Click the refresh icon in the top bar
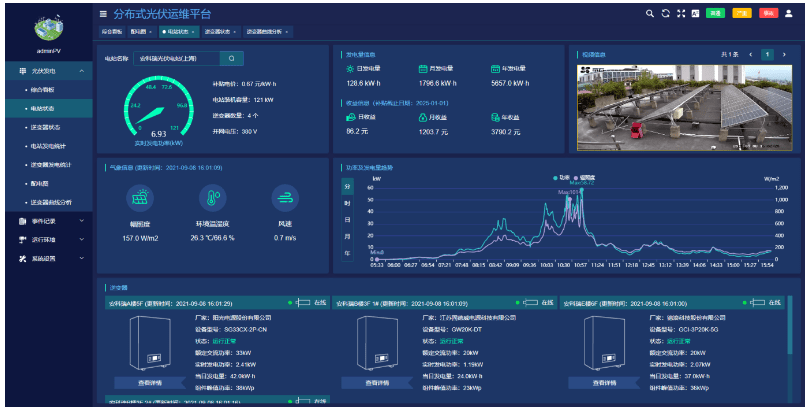 666,14
